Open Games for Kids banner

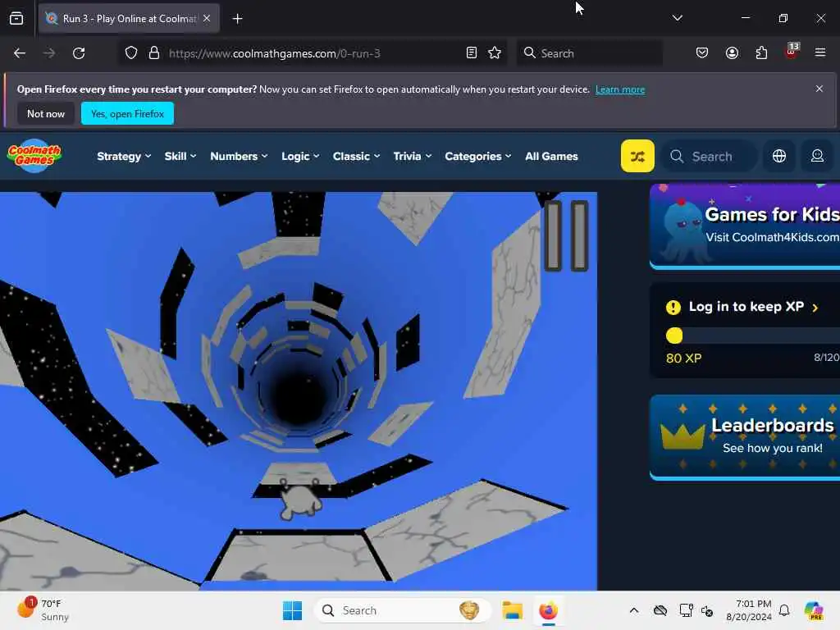(745, 226)
